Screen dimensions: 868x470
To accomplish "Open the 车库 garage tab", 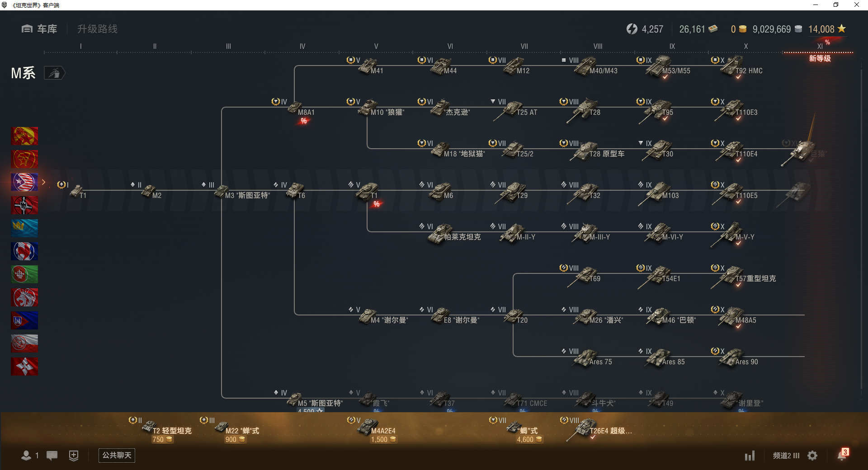I will [39, 29].
